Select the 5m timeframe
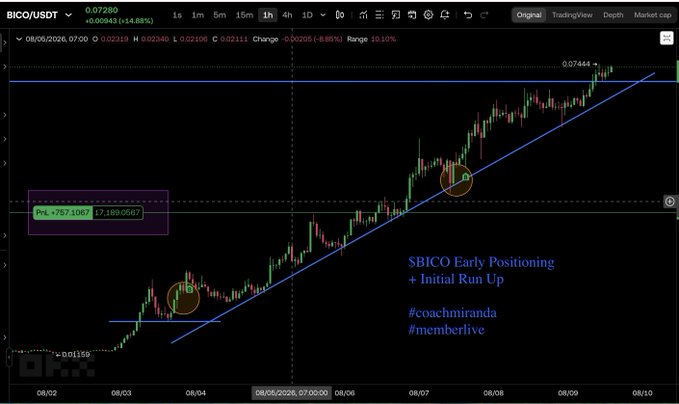 click(220, 15)
